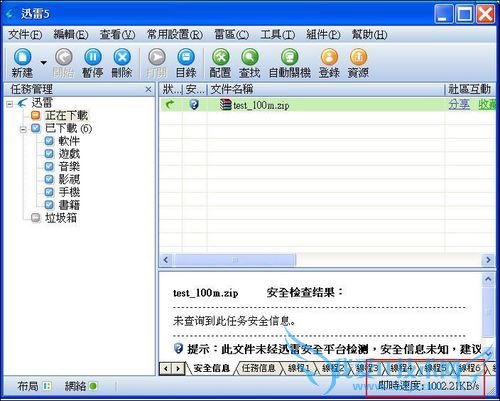Open the 編輯(E) menu
Viewport: 500px width, 401px height.
tap(71, 34)
